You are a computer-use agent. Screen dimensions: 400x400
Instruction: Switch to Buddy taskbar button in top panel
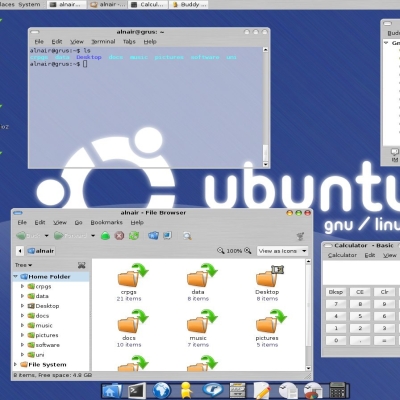[189, 5]
